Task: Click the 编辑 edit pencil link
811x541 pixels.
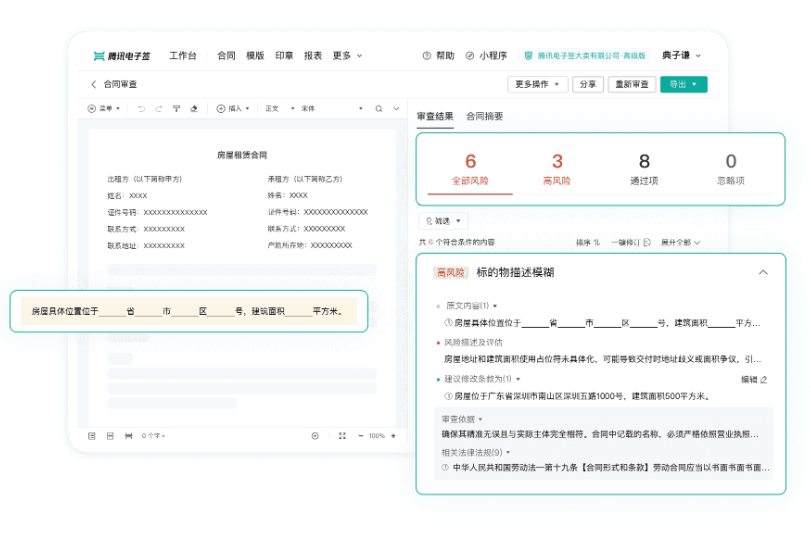Action: coord(754,380)
